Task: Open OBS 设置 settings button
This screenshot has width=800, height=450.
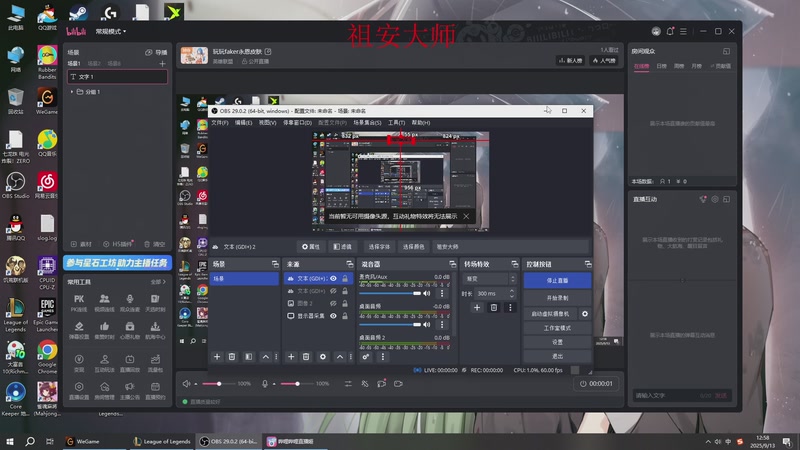Action: (557, 342)
